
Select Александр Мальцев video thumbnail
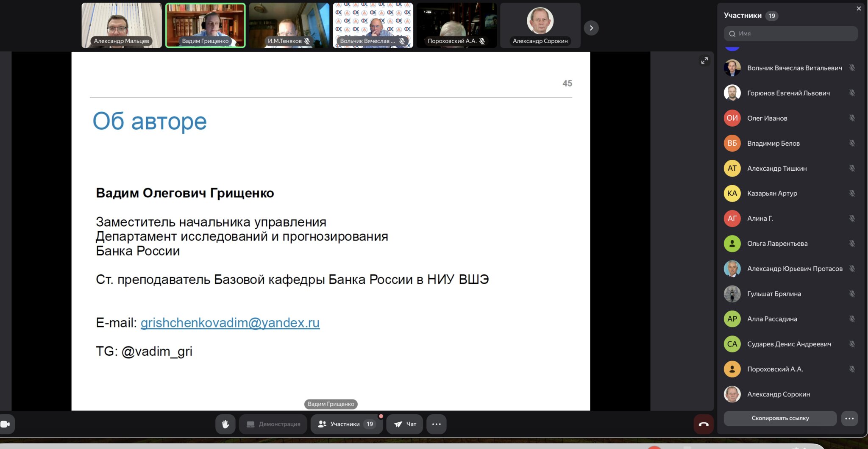122,25
